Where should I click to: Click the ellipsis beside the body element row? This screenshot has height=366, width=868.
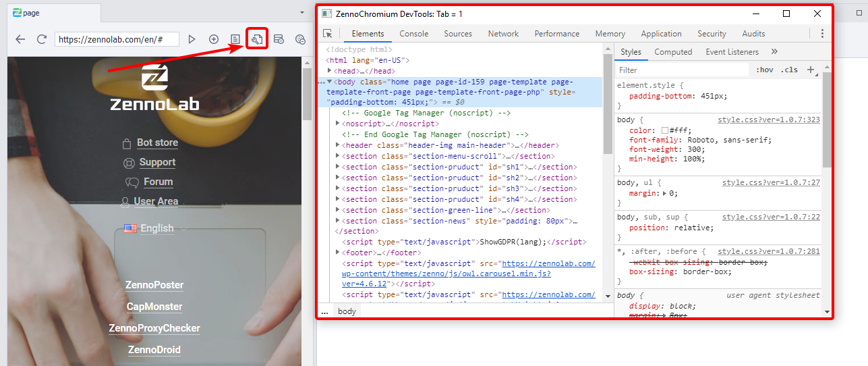pos(321,82)
